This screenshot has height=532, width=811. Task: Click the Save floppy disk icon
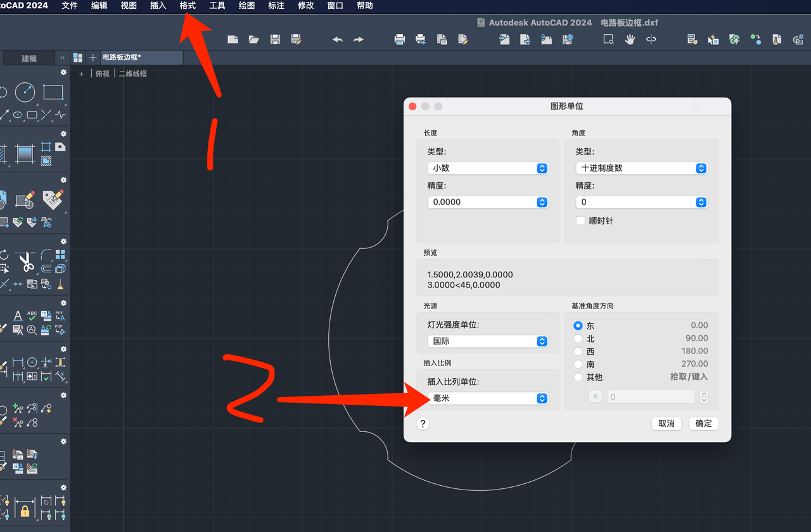pyautogui.click(x=275, y=39)
